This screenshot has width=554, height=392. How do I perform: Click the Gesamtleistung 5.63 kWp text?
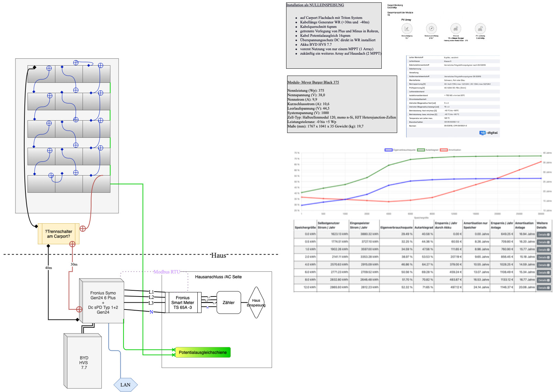point(395,6)
